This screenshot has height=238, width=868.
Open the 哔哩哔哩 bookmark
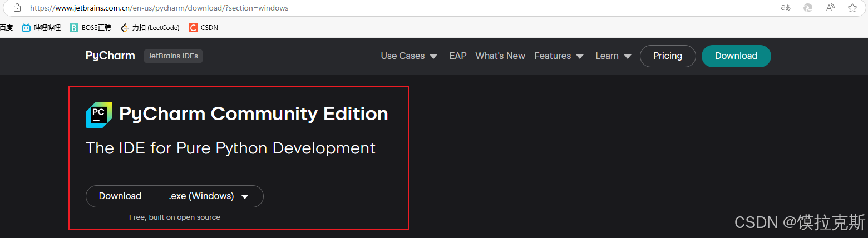[41, 27]
